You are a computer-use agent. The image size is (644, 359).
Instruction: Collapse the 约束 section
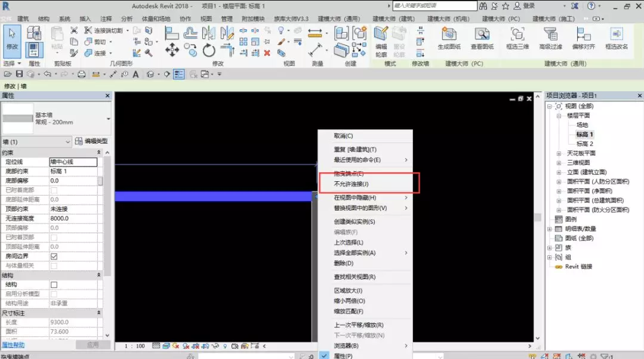[x=98, y=152]
